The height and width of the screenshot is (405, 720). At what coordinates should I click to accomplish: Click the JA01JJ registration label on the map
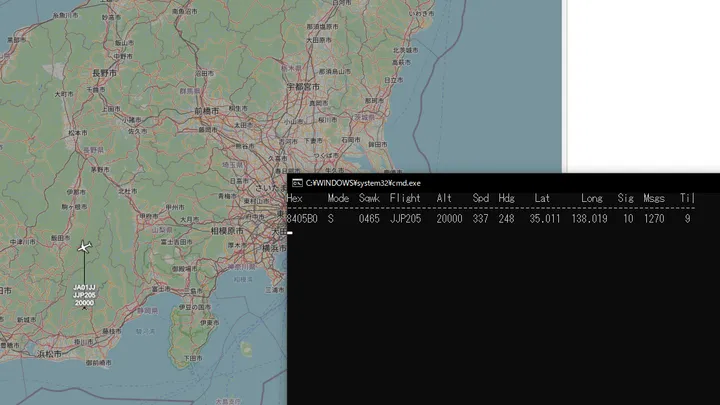pyautogui.click(x=84, y=287)
